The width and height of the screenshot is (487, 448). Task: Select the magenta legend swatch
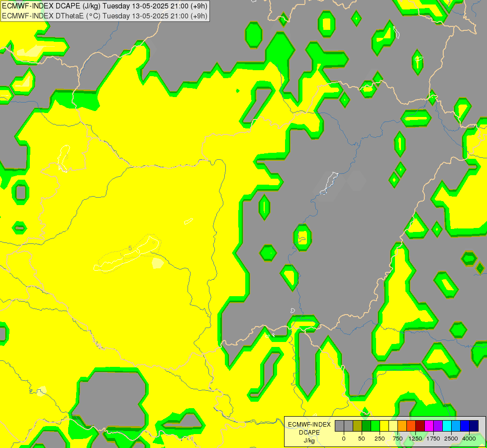click(429, 426)
